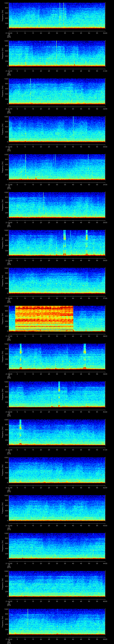The image size is (114, 644).
Task: Click the 46:00 end time label
Action: coord(105,639)
